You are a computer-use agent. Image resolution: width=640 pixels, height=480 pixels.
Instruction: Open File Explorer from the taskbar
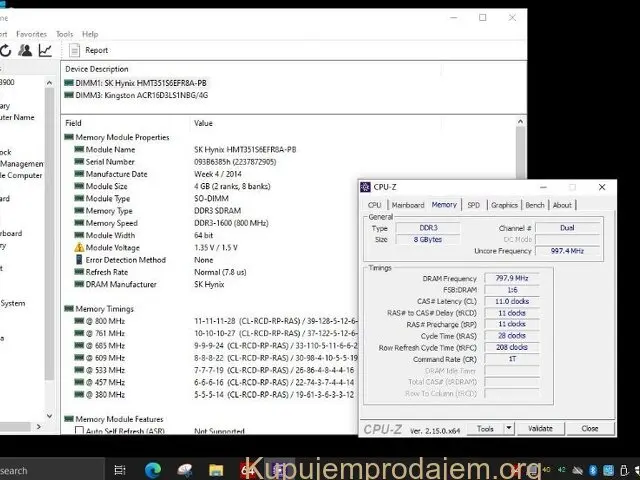[x=216, y=469]
